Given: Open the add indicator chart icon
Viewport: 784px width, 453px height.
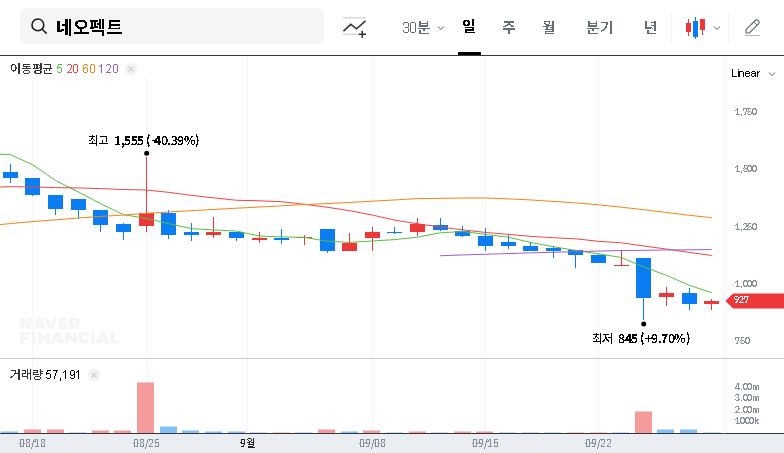Looking at the screenshot, I should coord(354,28).
